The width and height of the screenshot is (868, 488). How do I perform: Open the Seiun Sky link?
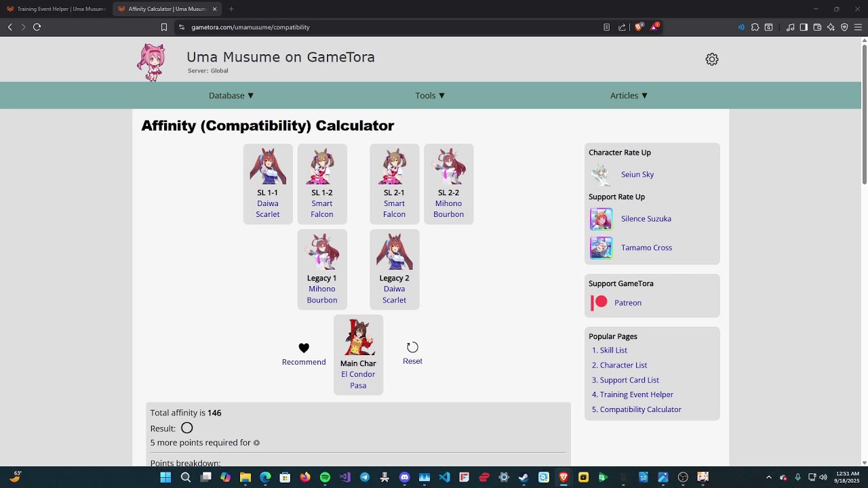coord(637,174)
